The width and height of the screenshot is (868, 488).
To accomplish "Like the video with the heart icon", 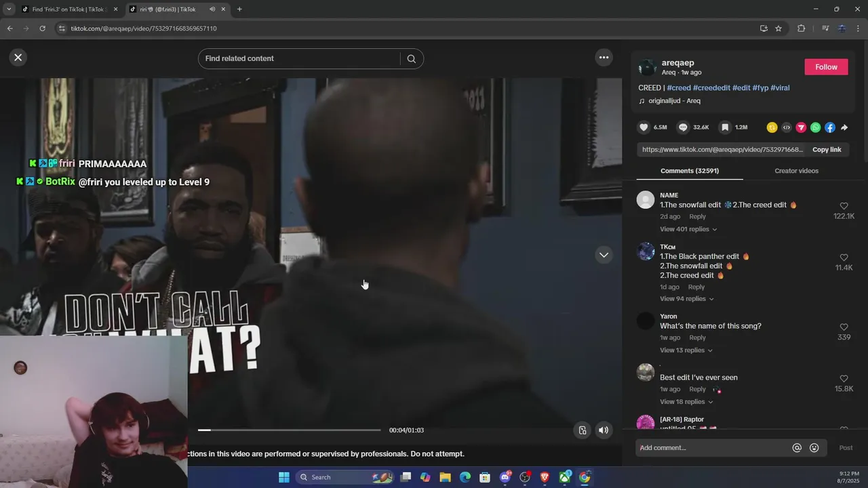I will point(644,127).
